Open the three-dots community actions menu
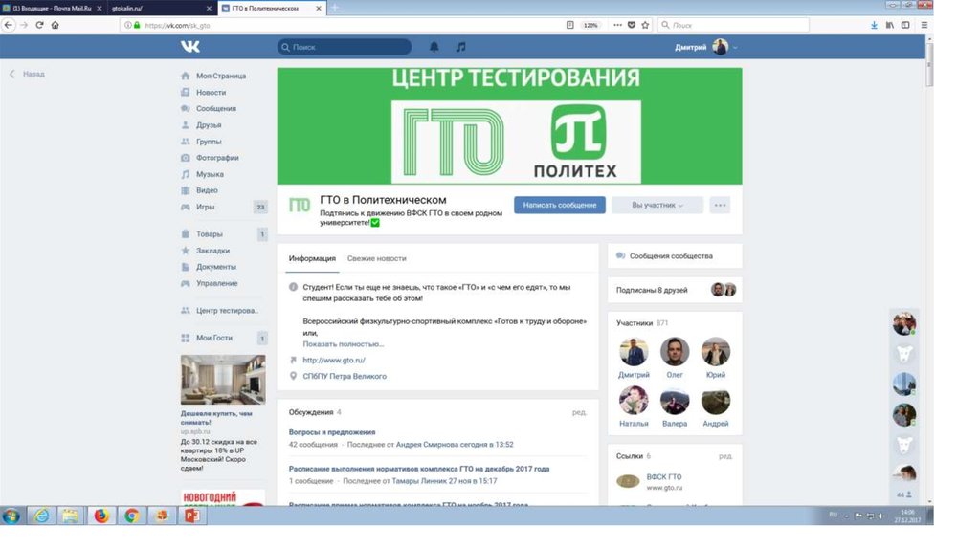The image size is (980, 549). click(720, 205)
